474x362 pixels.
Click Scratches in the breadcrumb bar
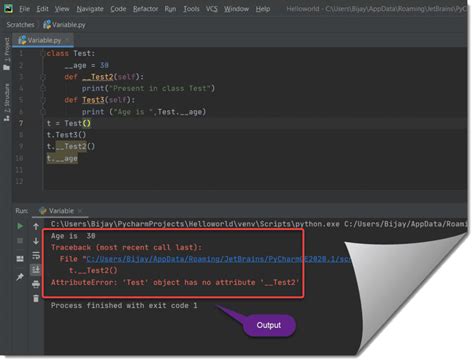(x=20, y=25)
